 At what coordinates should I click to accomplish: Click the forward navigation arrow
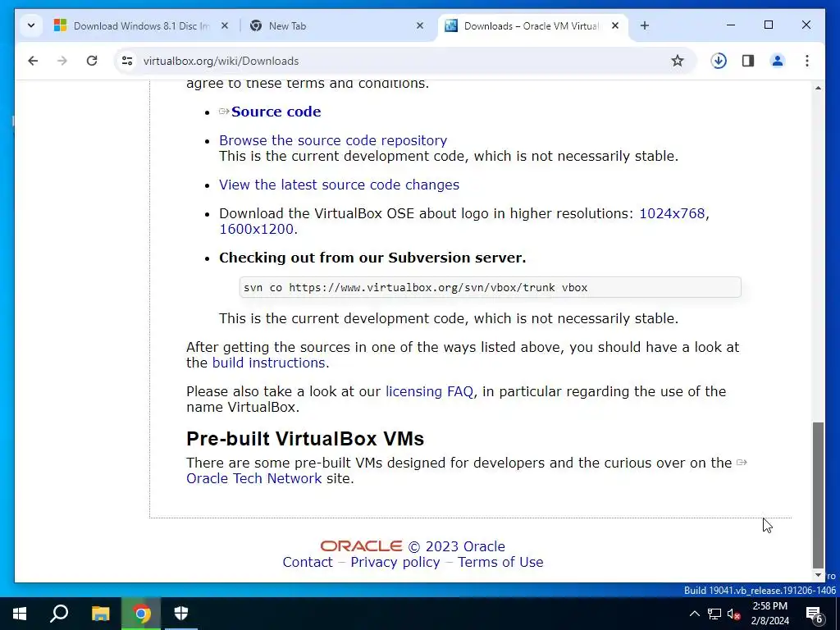(x=62, y=61)
